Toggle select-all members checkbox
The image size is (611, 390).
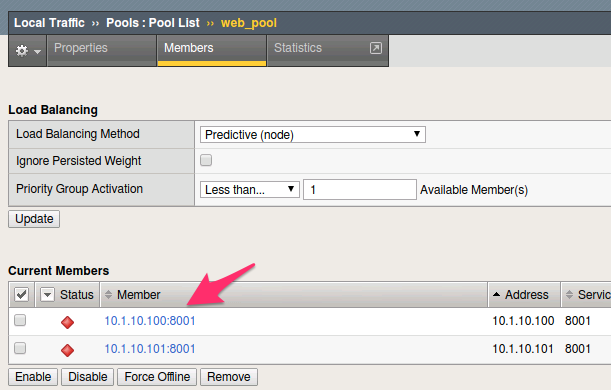click(21, 295)
